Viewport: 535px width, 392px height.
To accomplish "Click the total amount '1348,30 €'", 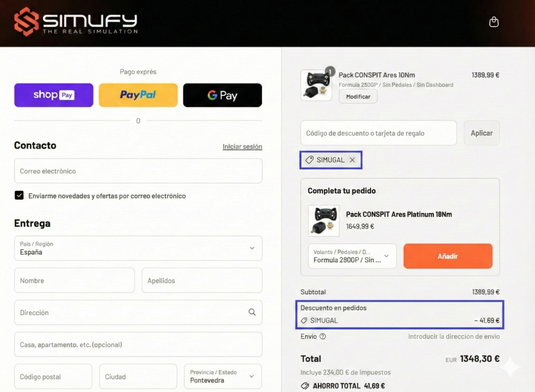I will tap(480, 359).
